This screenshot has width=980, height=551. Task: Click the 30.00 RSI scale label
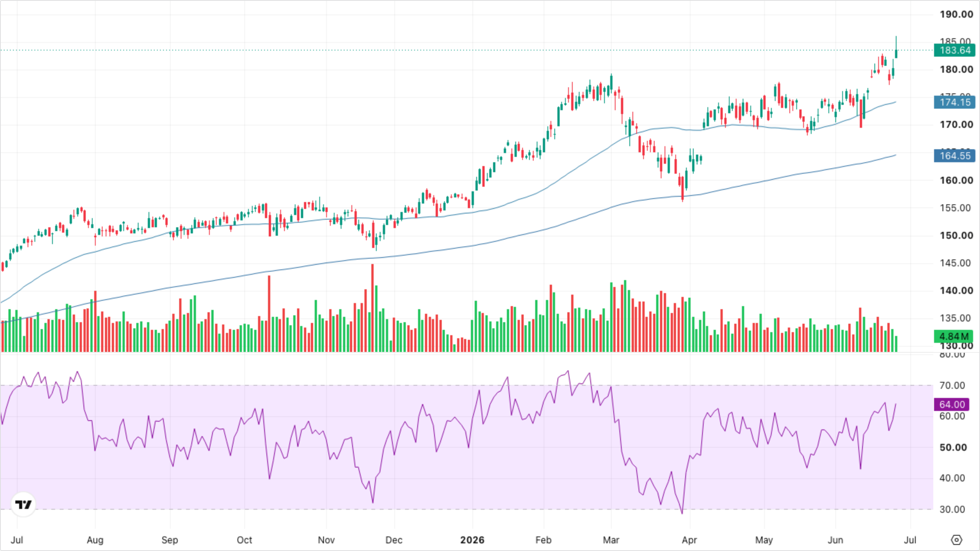tap(952, 509)
